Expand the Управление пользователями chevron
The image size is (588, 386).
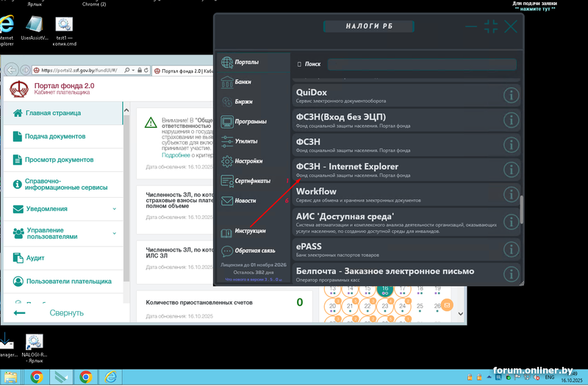[x=115, y=233]
